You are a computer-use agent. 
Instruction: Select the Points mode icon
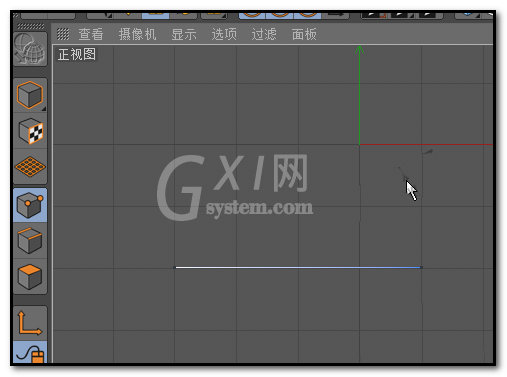pyautogui.click(x=30, y=205)
